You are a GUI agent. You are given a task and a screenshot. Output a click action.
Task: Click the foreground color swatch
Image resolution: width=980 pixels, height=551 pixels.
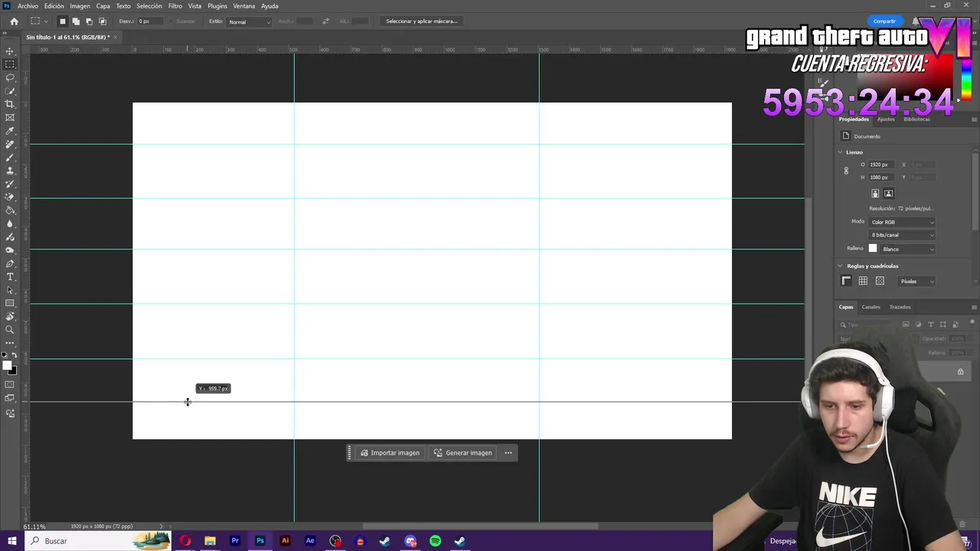[7, 366]
